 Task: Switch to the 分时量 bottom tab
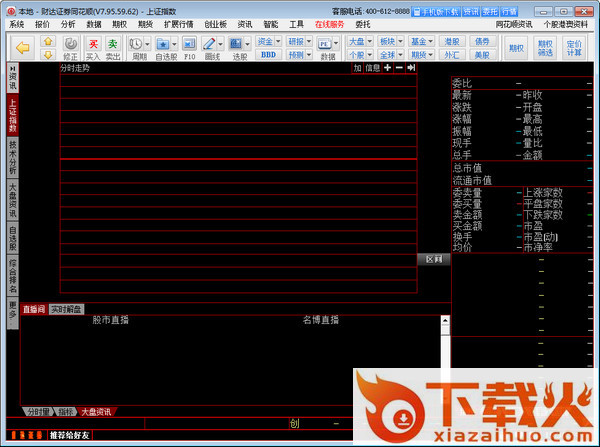pos(39,412)
